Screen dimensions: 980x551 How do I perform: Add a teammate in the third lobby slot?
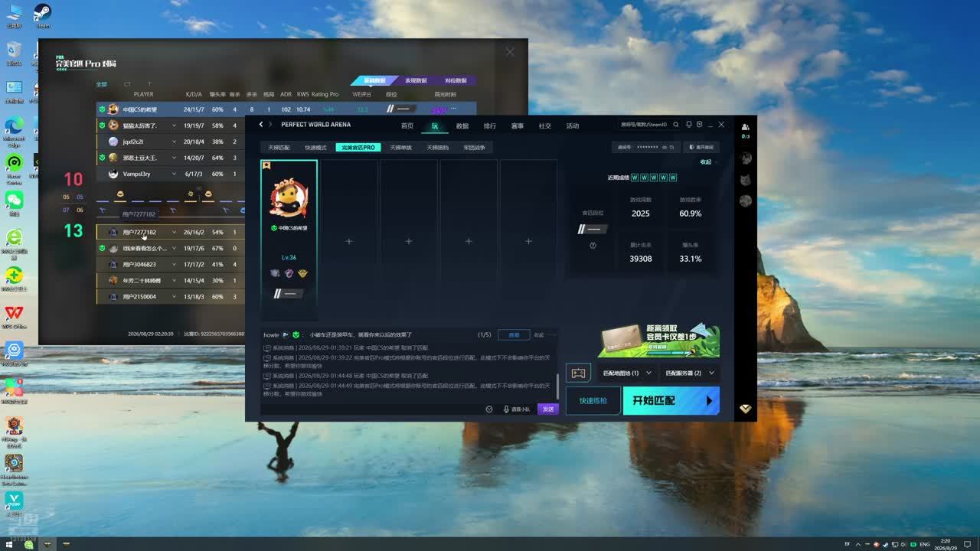pyautogui.click(x=409, y=241)
